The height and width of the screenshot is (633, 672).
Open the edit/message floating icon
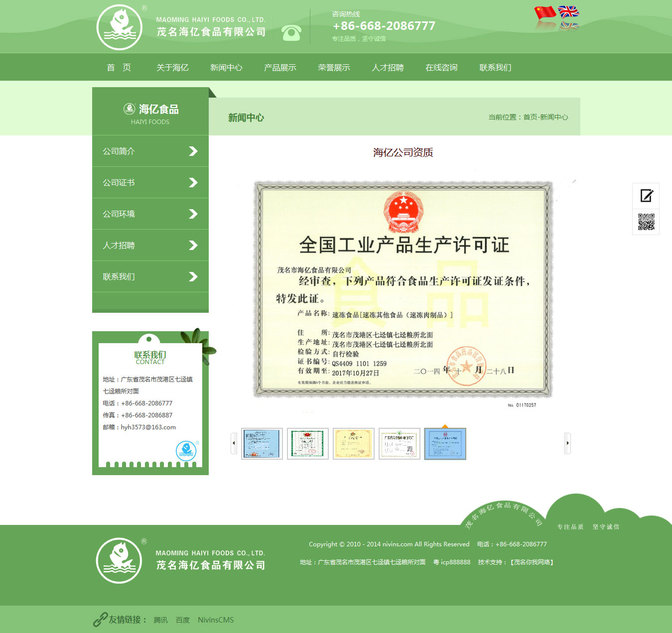(646, 196)
